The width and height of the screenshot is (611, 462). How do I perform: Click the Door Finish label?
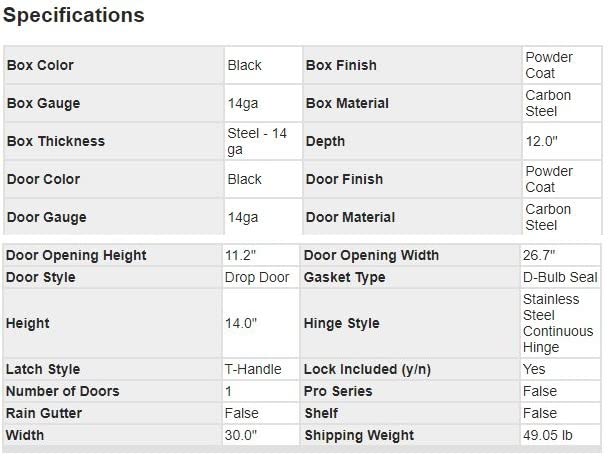pyautogui.click(x=344, y=179)
